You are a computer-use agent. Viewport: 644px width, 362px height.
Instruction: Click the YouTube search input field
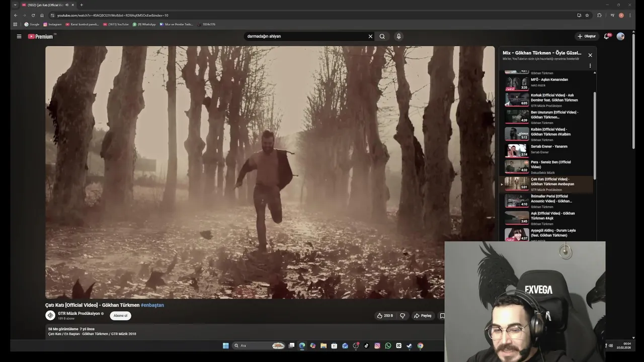pyautogui.click(x=305, y=36)
